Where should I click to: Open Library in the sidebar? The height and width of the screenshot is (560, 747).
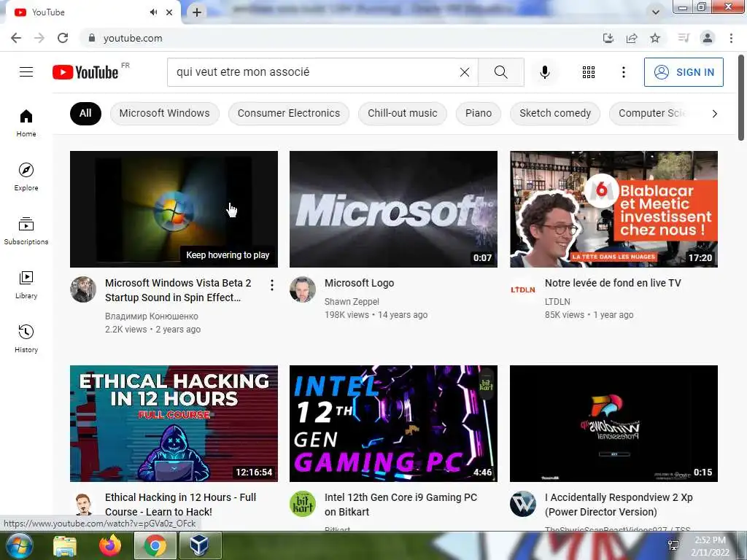(26, 285)
